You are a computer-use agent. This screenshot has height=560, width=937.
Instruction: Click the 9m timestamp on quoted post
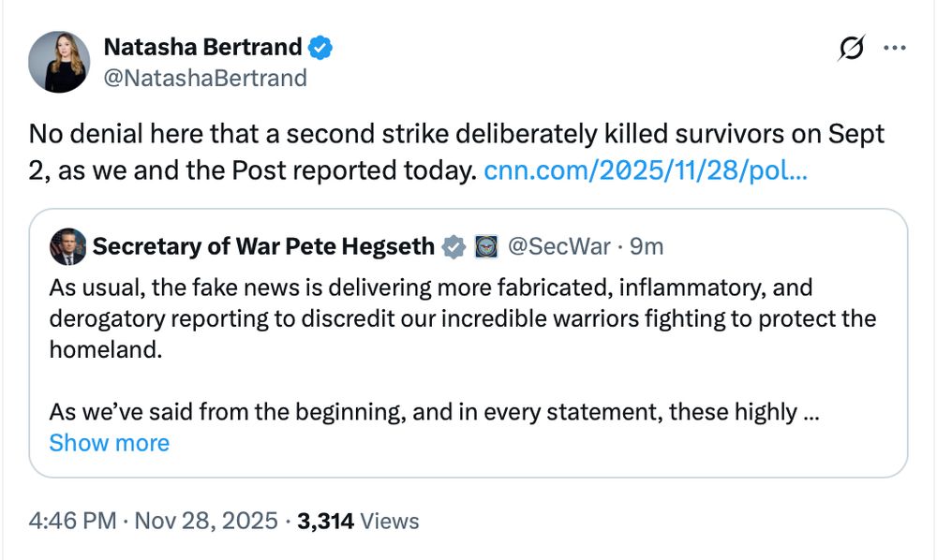point(647,246)
